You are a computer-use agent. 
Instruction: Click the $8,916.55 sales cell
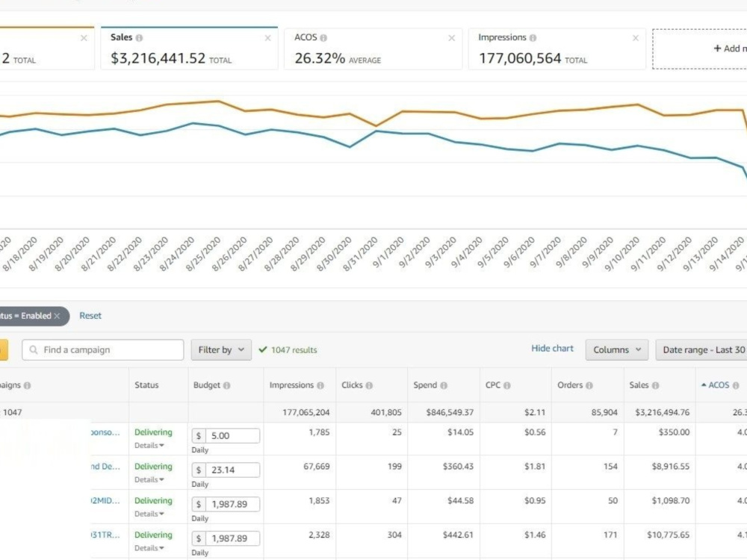[670, 467]
